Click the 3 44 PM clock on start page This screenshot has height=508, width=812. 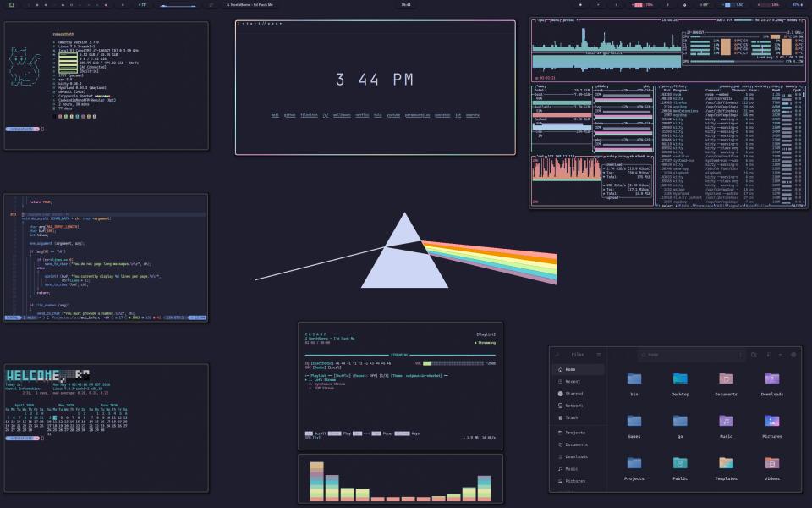(375, 80)
